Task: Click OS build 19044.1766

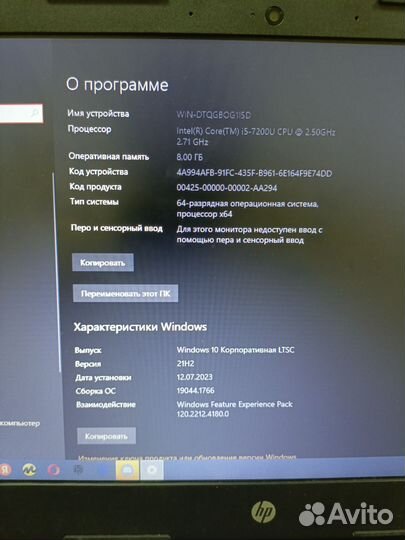Action: click(196, 391)
